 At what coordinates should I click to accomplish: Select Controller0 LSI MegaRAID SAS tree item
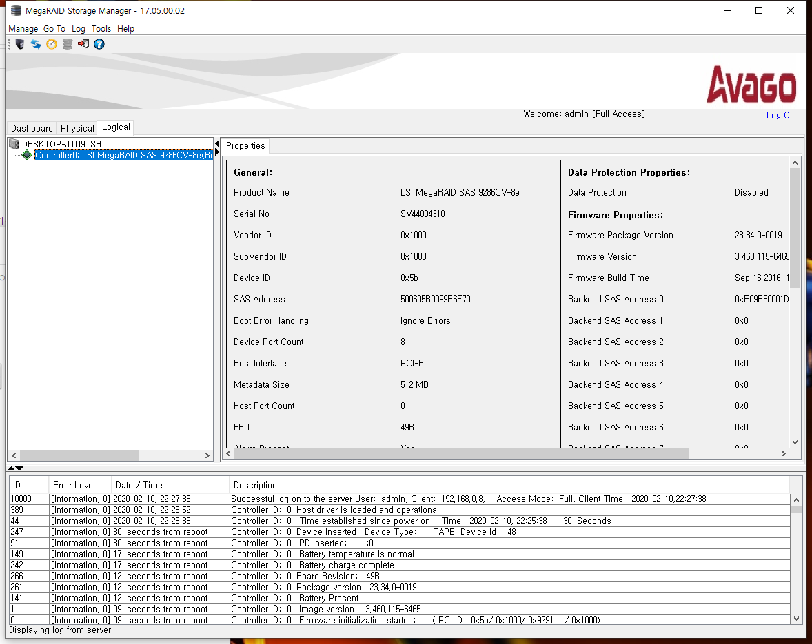pyautogui.click(x=124, y=155)
